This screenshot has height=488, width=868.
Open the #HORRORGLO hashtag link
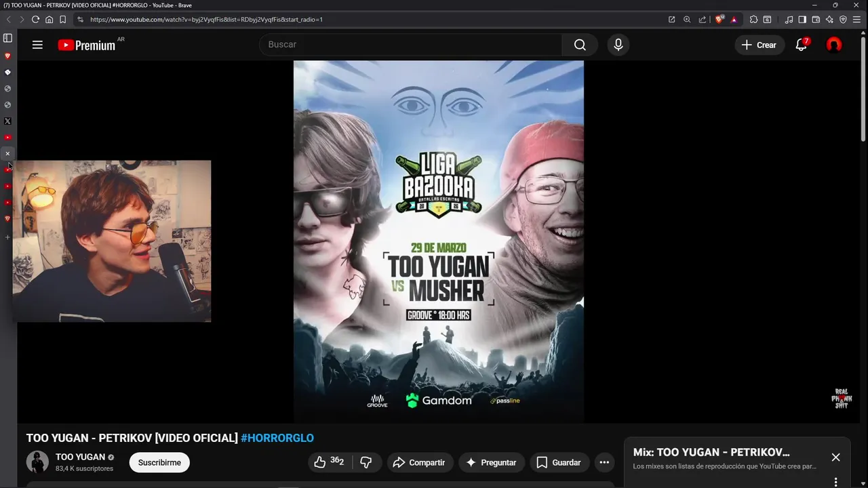click(x=277, y=438)
